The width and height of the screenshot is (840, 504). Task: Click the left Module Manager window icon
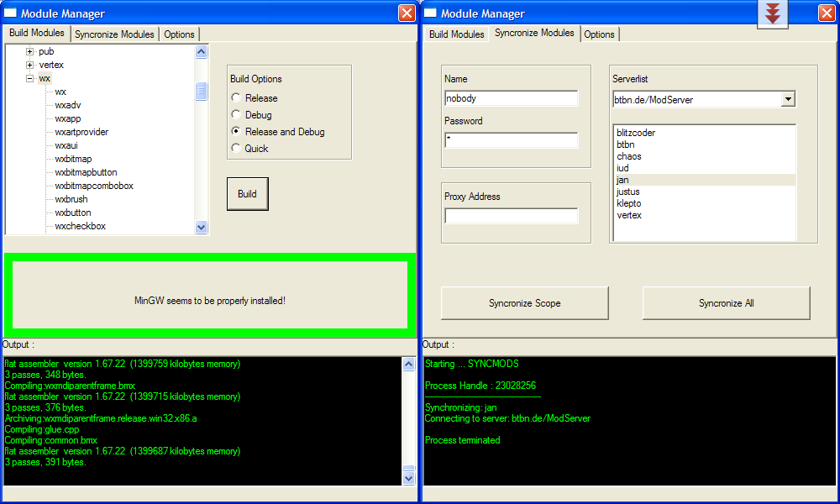pyautogui.click(x=12, y=13)
